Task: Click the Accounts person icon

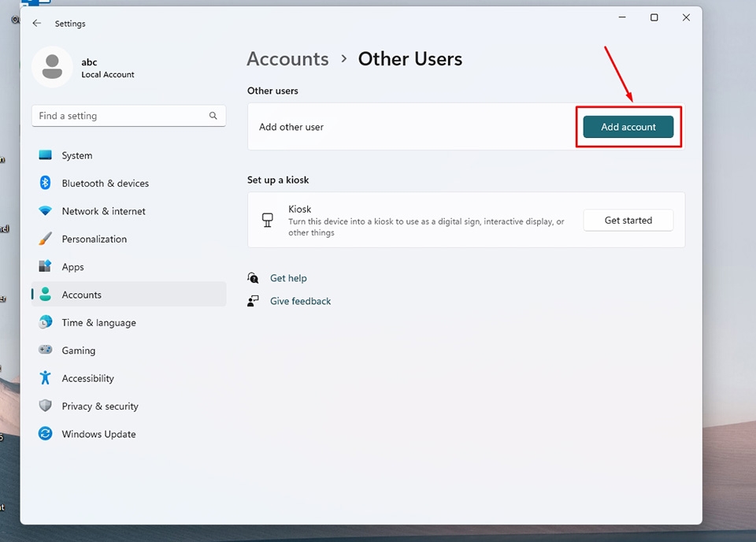Action: tap(46, 294)
